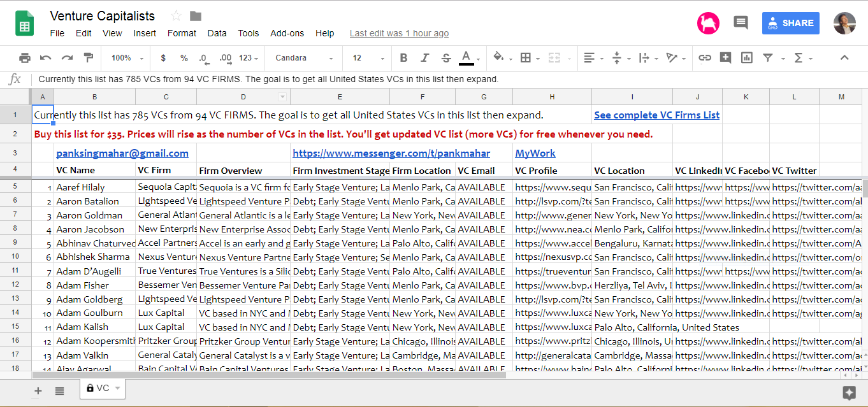Open the Google account profile picture
Image resolution: width=868 pixels, height=407 pixels.
point(844,23)
